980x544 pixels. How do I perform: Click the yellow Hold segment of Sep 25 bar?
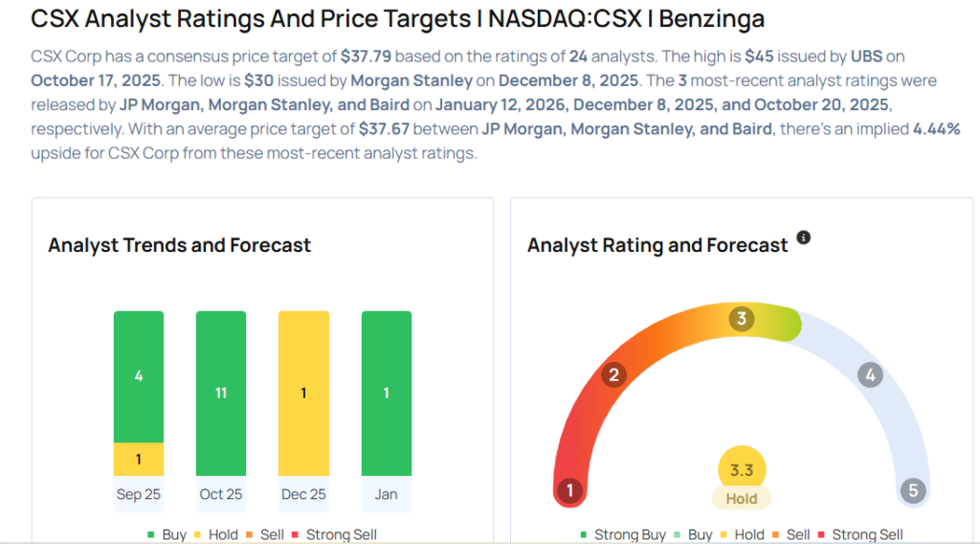point(139,459)
